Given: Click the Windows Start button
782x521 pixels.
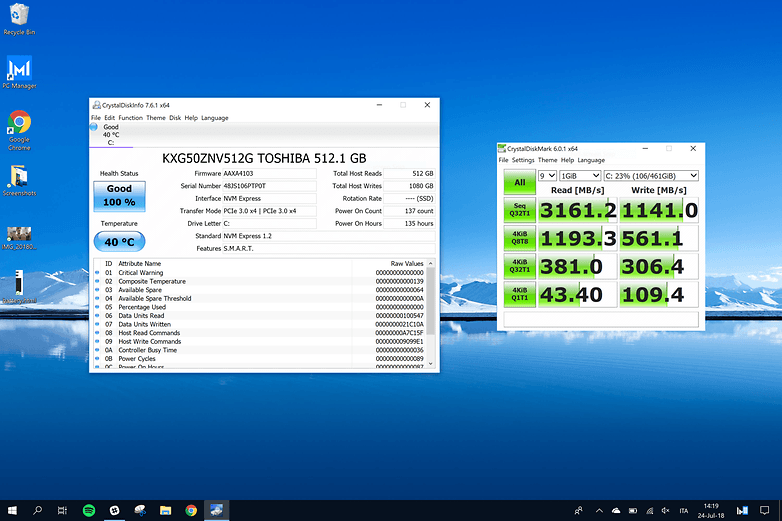Looking at the screenshot, I should point(12,510).
